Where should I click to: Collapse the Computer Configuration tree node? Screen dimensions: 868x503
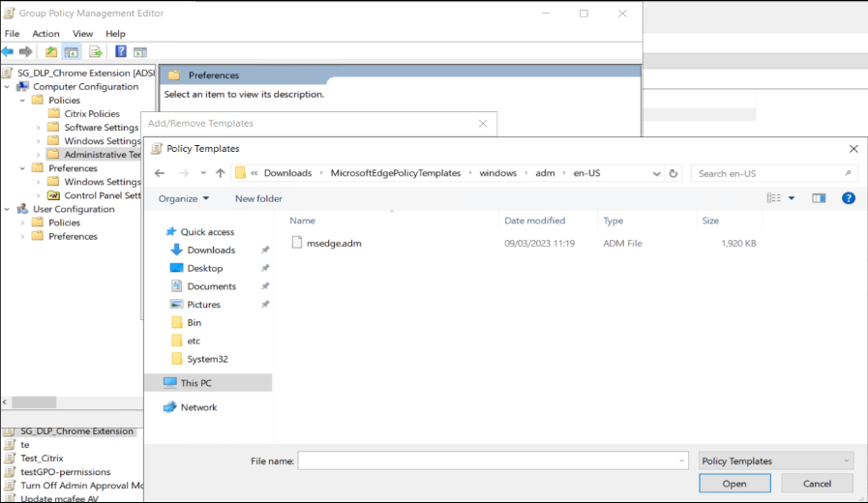(x=7, y=87)
